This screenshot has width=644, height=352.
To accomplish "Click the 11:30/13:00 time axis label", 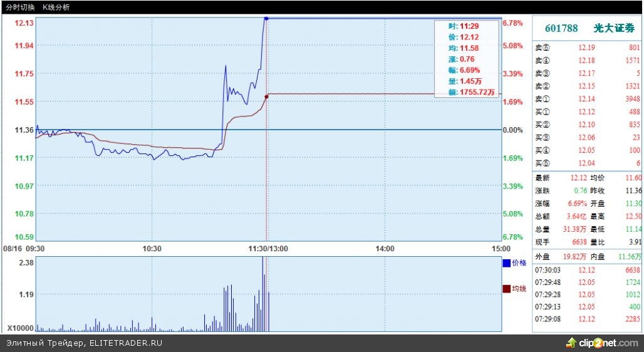I will point(267,249).
